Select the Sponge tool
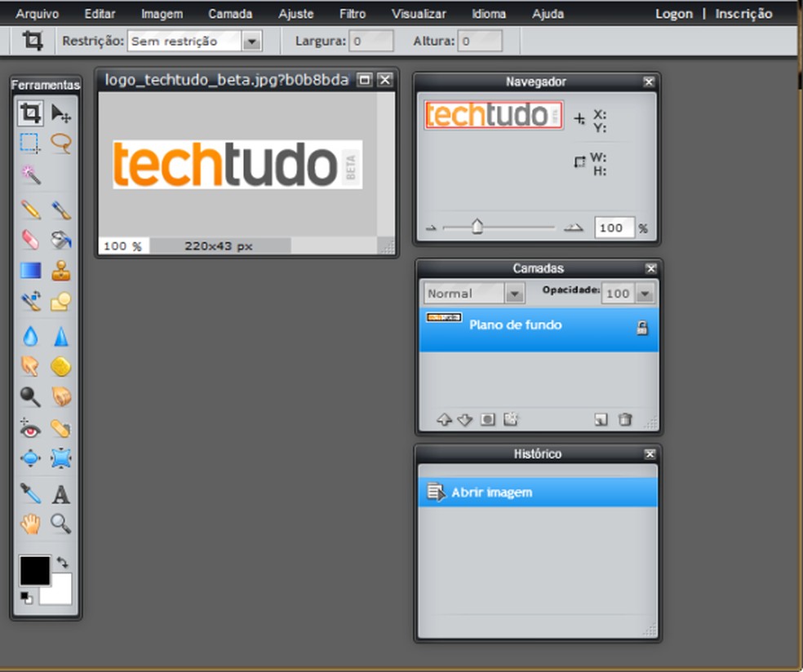 click(x=61, y=366)
